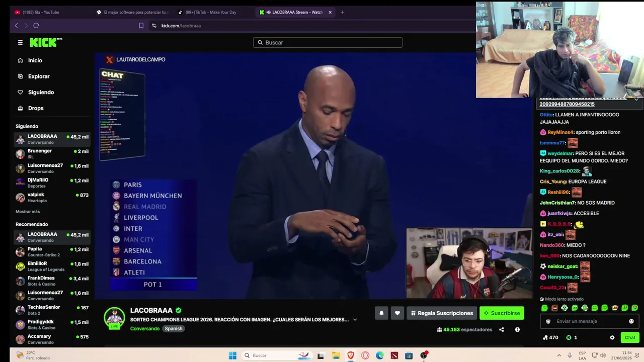Open Papita in recommended channels
The width and height of the screenshot is (644, 362).
[52, 252]
